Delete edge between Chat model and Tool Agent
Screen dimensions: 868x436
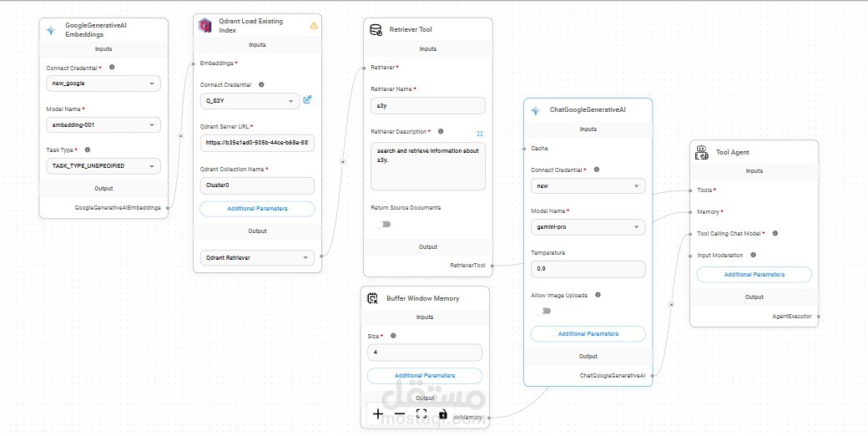pos(672,304)
